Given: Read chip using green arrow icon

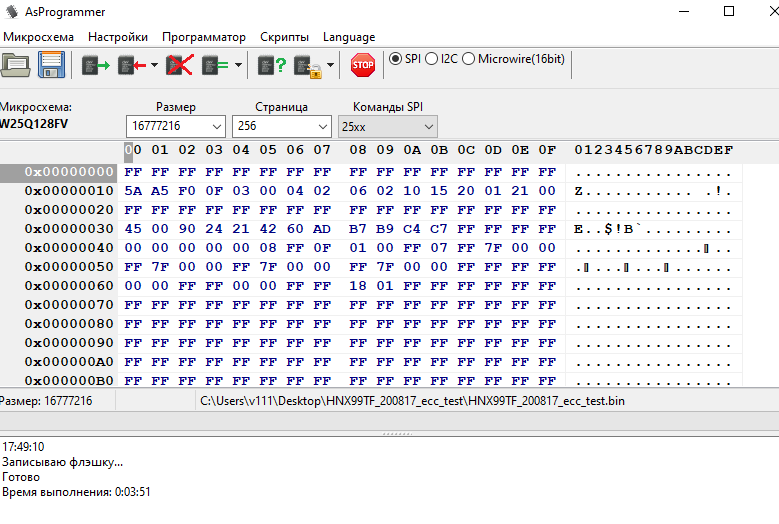Looking at the screenshot, I should click(x=95, y=65).
